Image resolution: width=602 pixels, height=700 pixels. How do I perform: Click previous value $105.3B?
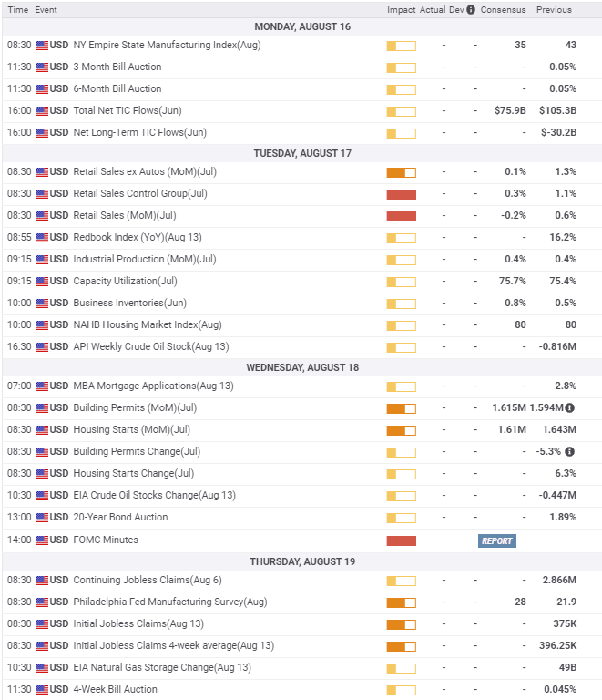pyautogui.click(x=557, y=110)
